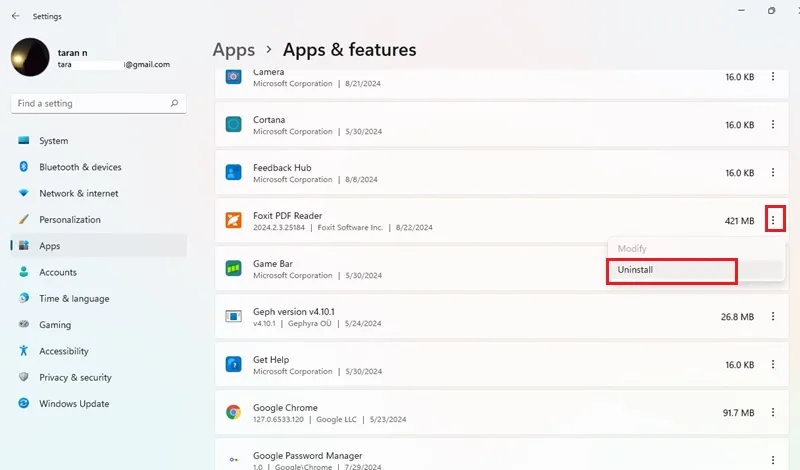
Task: Click the Game Bar app icon
Action: point(233,268)
